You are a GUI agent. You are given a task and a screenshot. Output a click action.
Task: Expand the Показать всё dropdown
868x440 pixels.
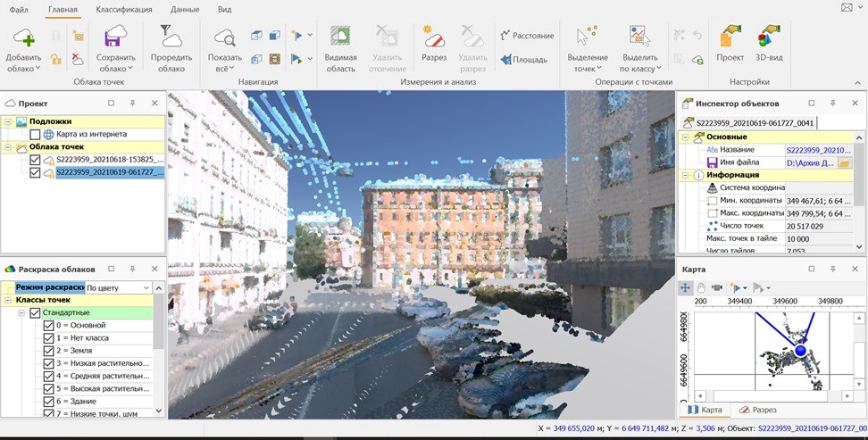click(x=231, y=69)
